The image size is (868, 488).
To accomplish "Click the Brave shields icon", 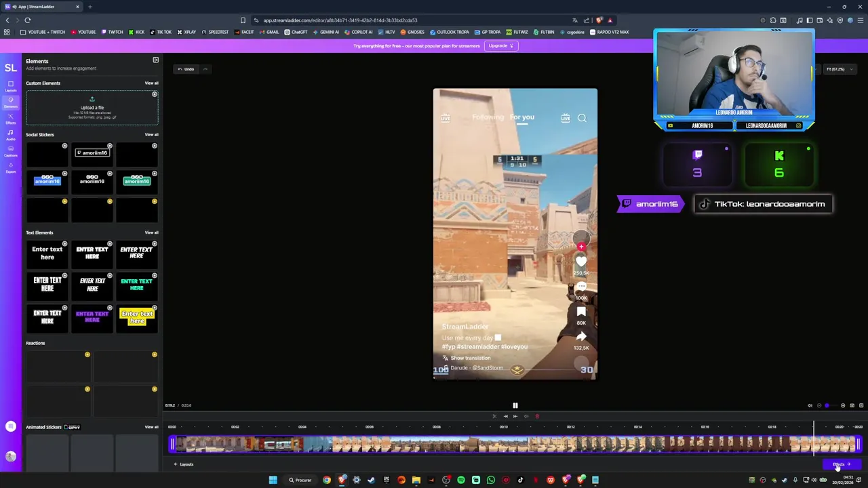I will (598, 20).
